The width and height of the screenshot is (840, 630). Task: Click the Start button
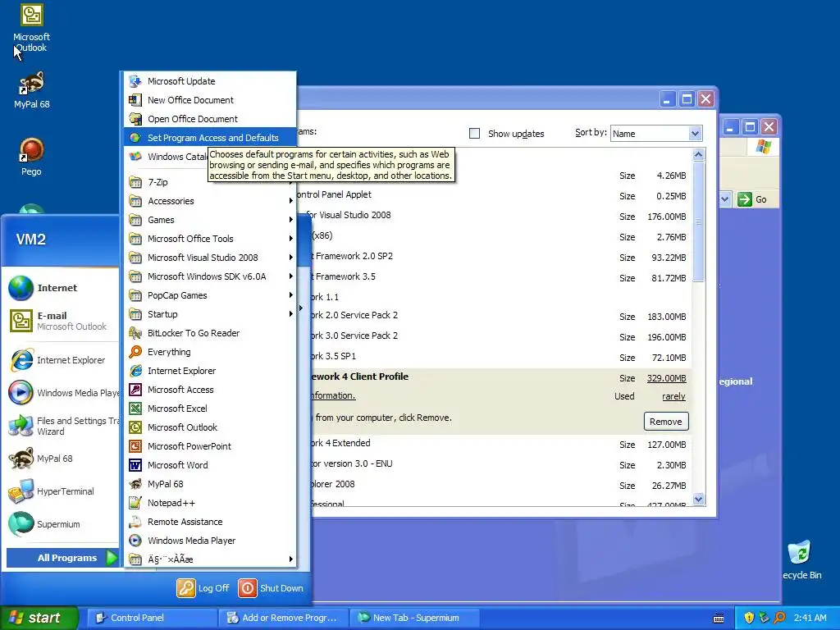tap(39, 618)
